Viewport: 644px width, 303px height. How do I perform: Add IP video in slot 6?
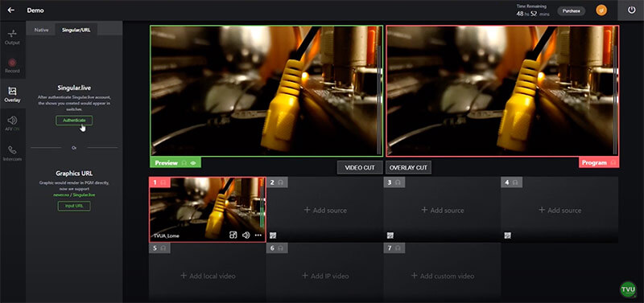[x=325, y=276]
